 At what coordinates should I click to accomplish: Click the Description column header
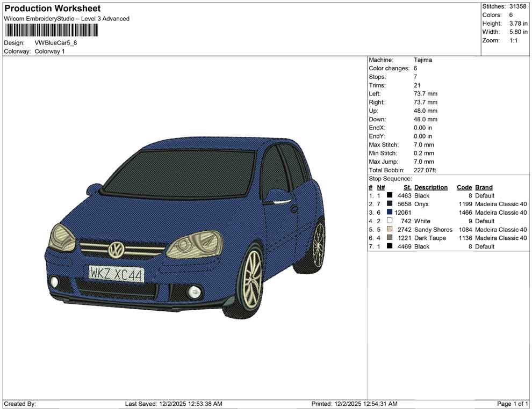tap(431, 187)
